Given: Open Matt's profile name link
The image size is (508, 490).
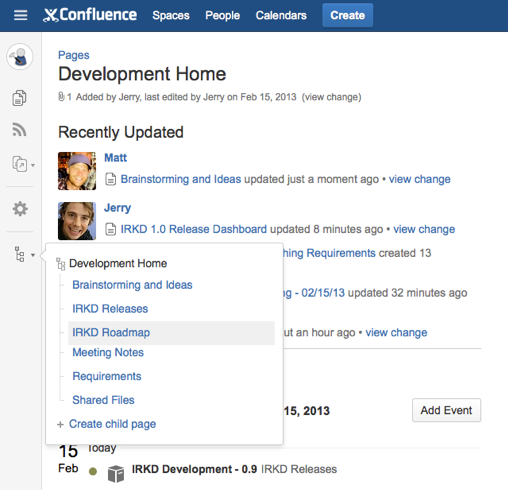Looking at the screenshot, I should pos(116,158).
